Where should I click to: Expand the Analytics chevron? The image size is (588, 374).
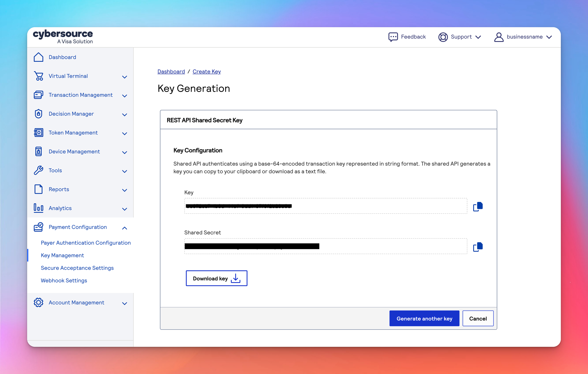click(125, 209)
